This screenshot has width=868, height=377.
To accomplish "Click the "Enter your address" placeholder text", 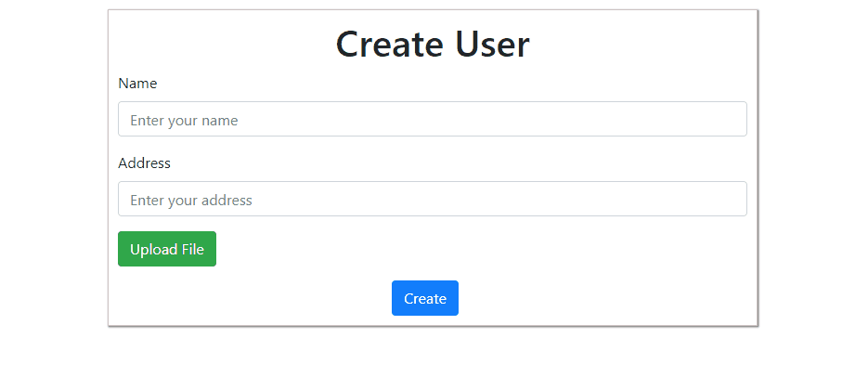I will coord(191,201).
